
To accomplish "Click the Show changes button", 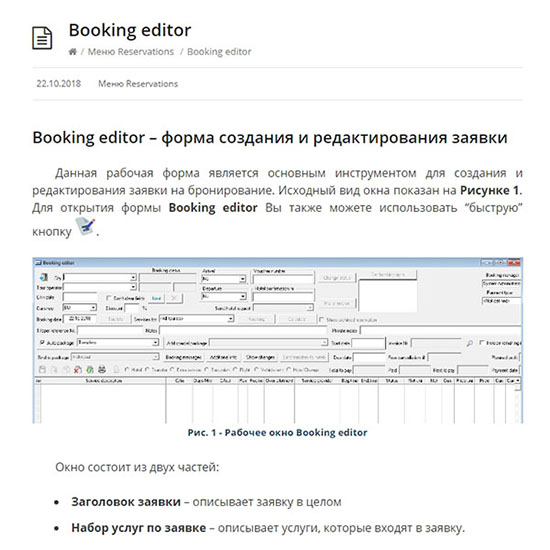I will (x=260, y=357).
